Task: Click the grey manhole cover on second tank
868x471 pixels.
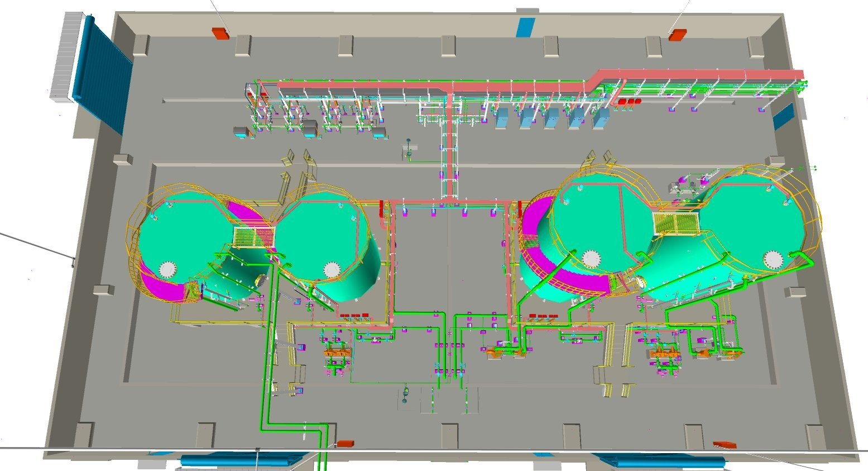Action: [x=332, y=270]
